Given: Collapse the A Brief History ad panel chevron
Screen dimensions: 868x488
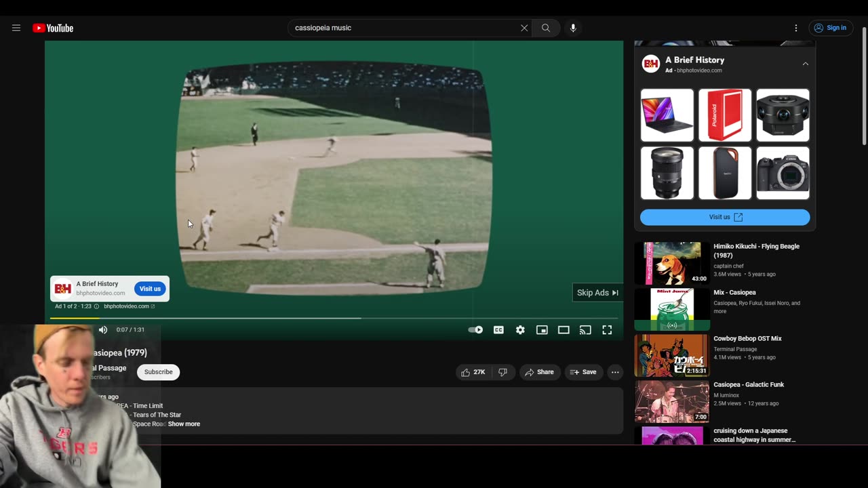Looking at the screenshot, I should pyautogui.click(x=806, y=64).
